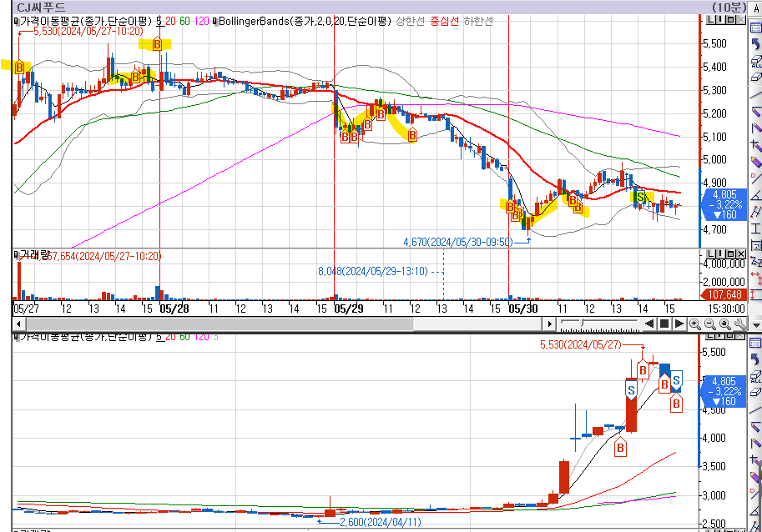
Task: Maximize the volume pane
Action: click(730, 253)
